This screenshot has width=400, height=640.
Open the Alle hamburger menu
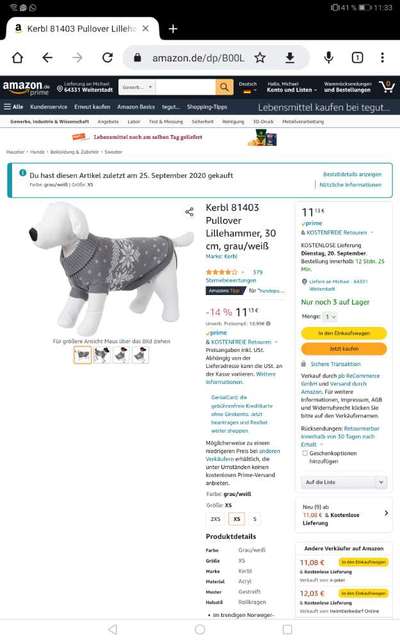click(13, 107)
